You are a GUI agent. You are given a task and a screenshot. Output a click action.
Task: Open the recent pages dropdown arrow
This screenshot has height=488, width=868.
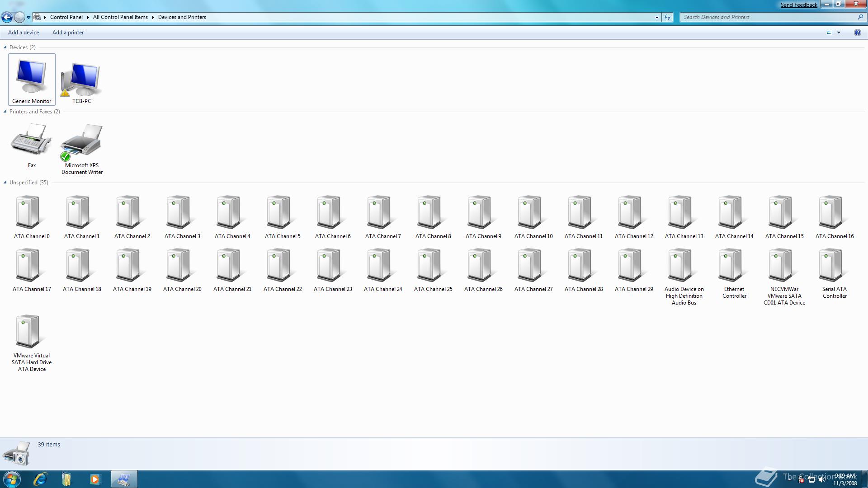point(28,18)
